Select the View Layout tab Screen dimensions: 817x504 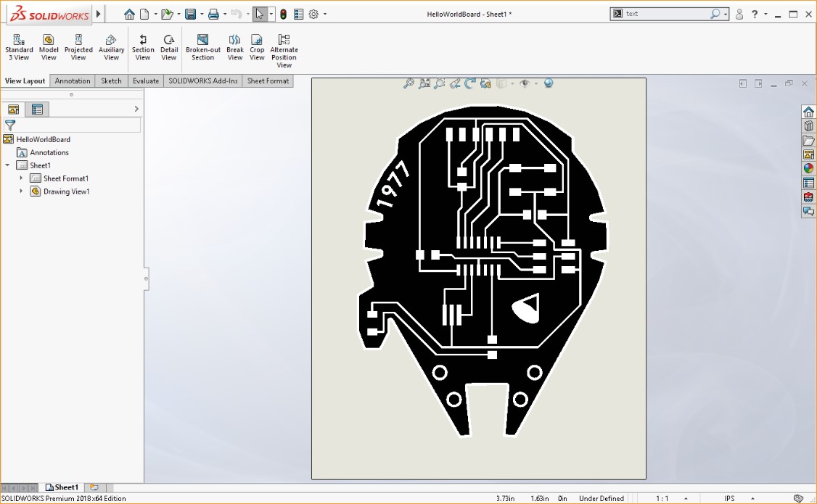tap(25, 80)
